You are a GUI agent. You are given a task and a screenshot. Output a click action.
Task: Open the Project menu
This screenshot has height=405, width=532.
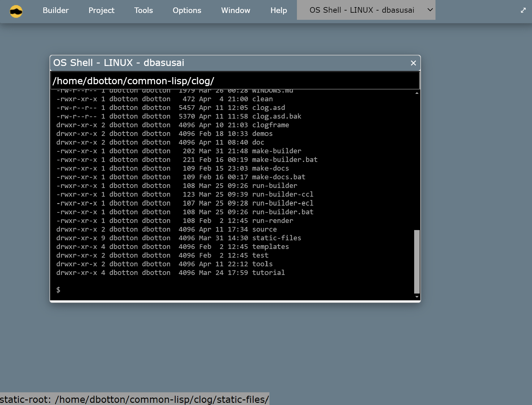pos(101,11)
